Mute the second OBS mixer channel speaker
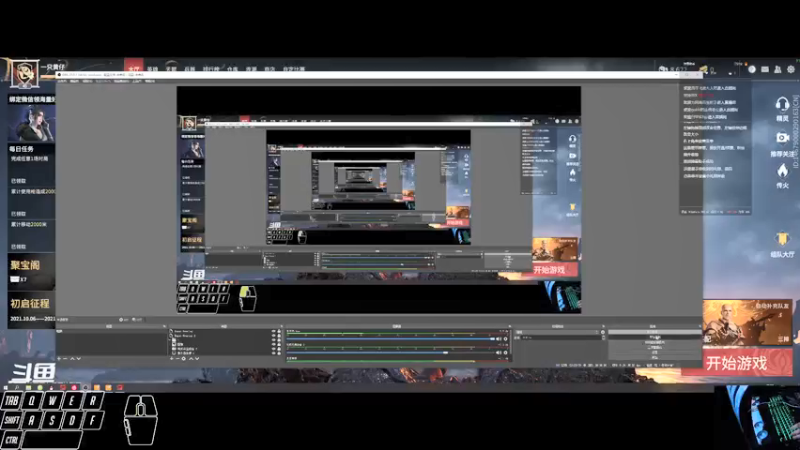This screenshot has height=450, width=800. [x=499, y=353]
